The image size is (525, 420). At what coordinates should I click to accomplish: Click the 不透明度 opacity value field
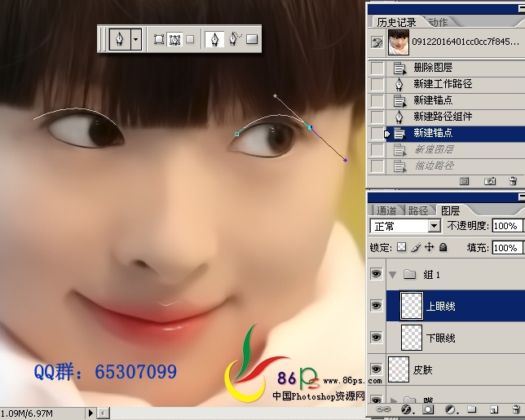click(506, 226)
